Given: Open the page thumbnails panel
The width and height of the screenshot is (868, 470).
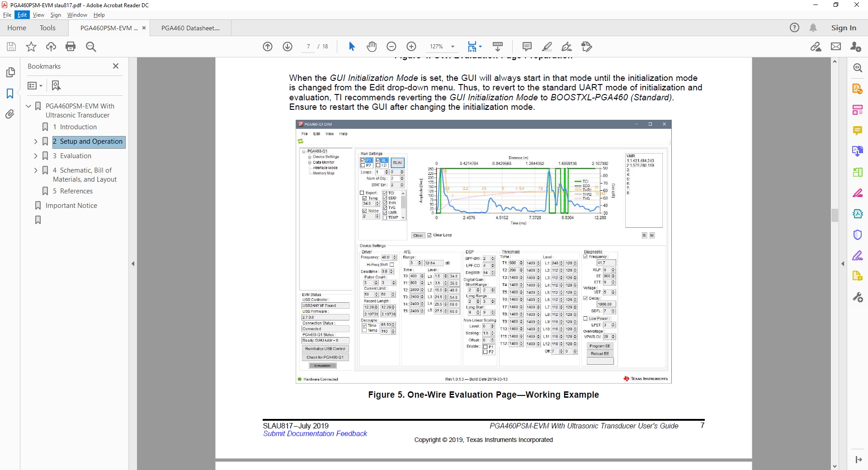Looking at the screenshot, I should (10, 72).
